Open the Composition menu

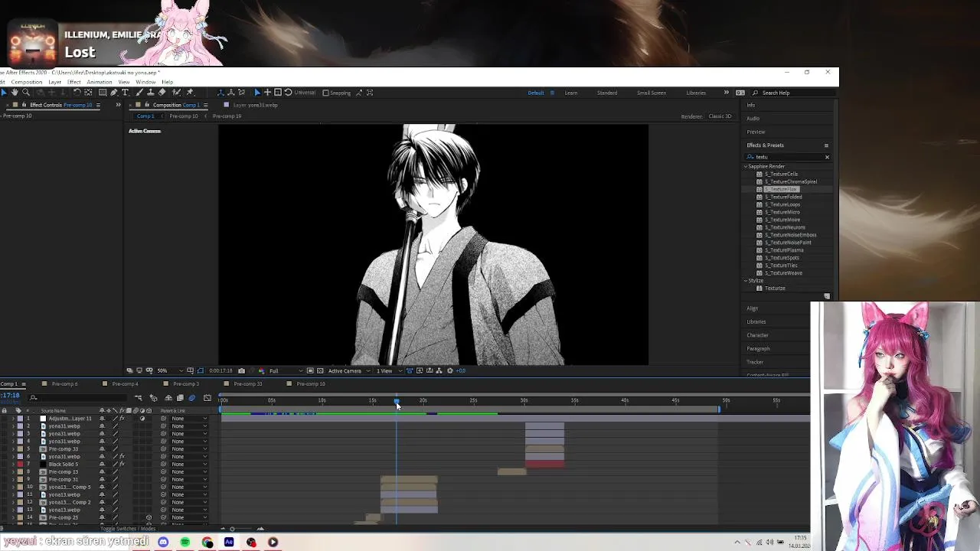27,82
